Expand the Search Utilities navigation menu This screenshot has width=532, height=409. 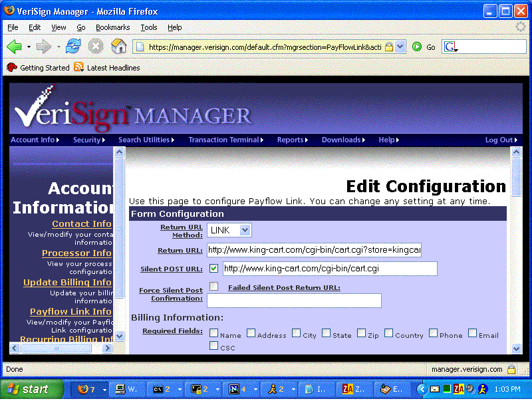tap(146, 140)
